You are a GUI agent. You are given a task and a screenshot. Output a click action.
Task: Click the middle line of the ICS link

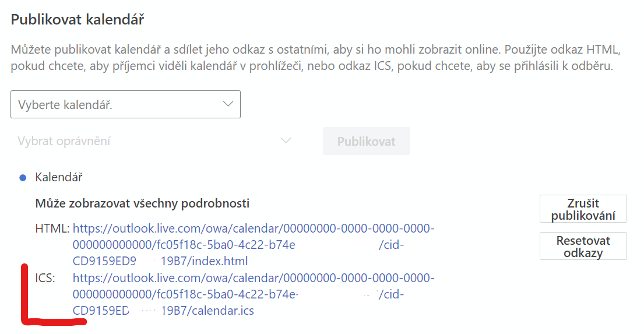(238, 294)
